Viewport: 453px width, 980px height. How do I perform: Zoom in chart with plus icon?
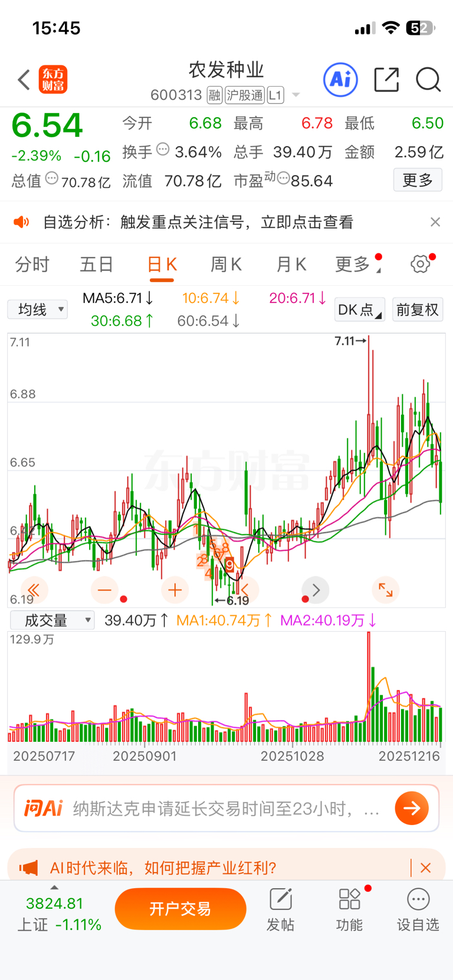click(175, 590)
